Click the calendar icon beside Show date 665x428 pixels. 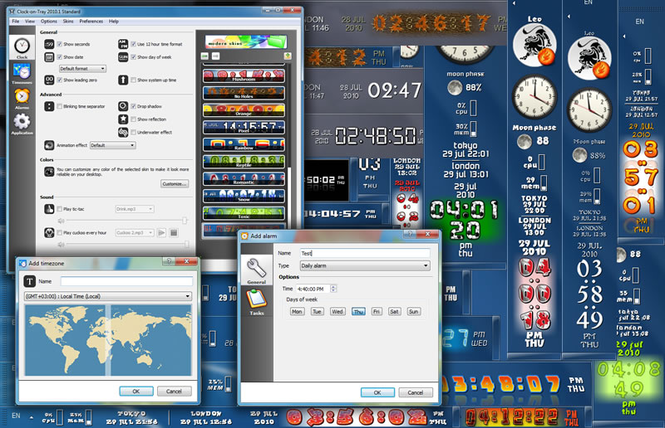[x=49, y=57]
